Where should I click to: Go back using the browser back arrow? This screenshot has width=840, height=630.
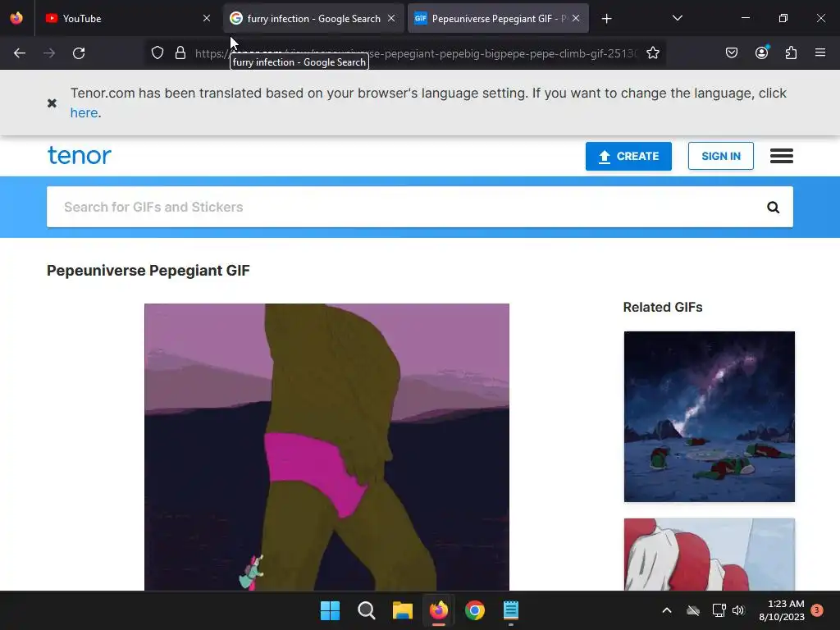pyautogui.click(x=20, y=53)
